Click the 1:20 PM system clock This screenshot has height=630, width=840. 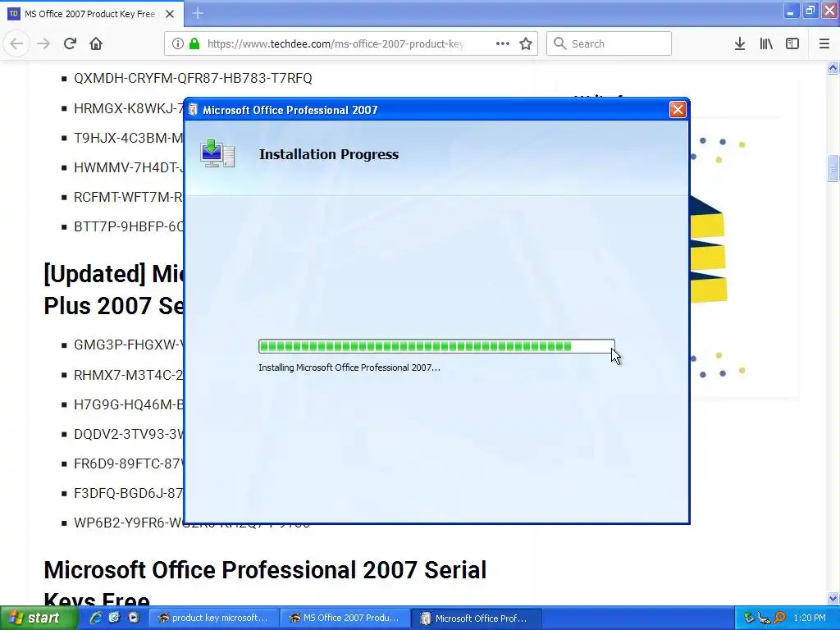(810, 618)
